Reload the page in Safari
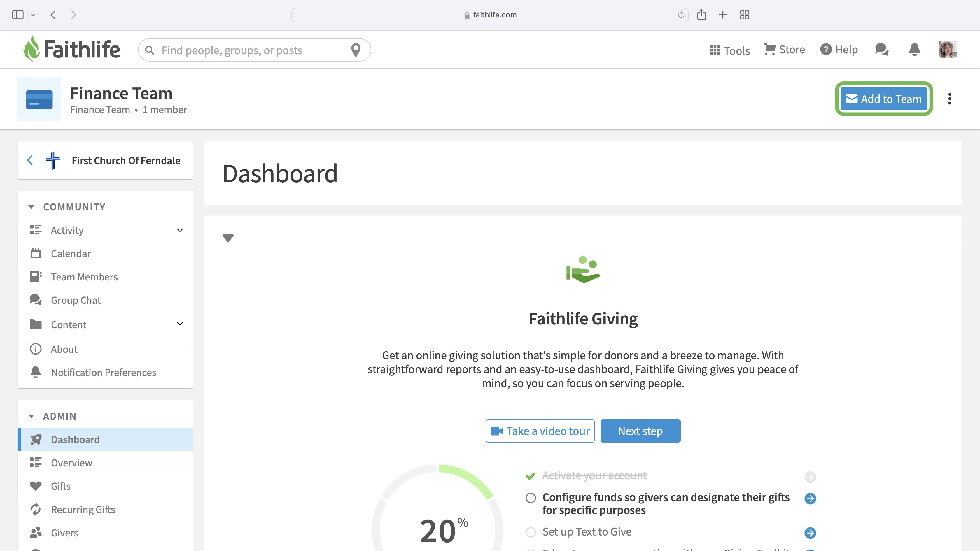980x551 pixels. [x=681, y=15]
